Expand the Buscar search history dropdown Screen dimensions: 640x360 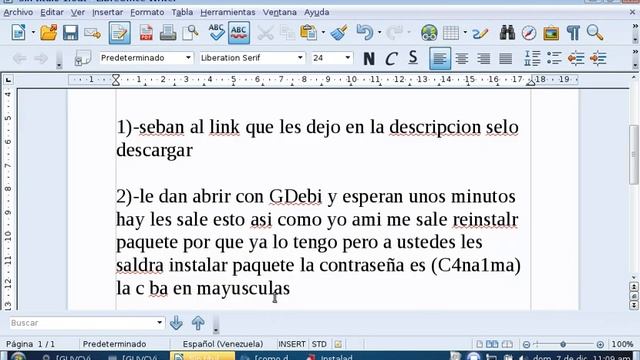pyautogui.click(x=159, y=323)
